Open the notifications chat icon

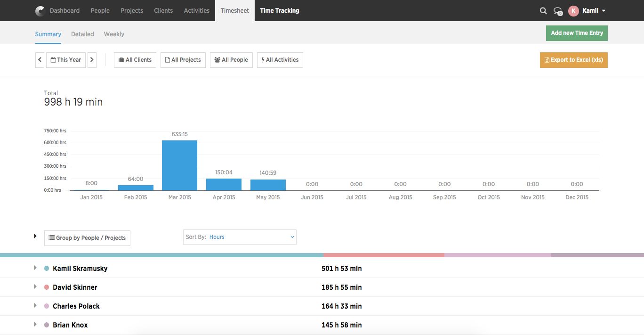point(557,10)
